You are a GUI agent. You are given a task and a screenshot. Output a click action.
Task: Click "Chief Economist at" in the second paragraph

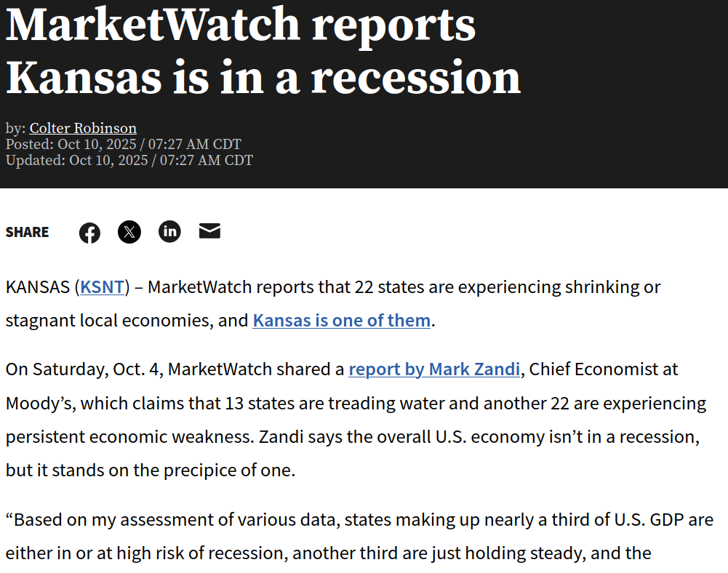[604, 369]
